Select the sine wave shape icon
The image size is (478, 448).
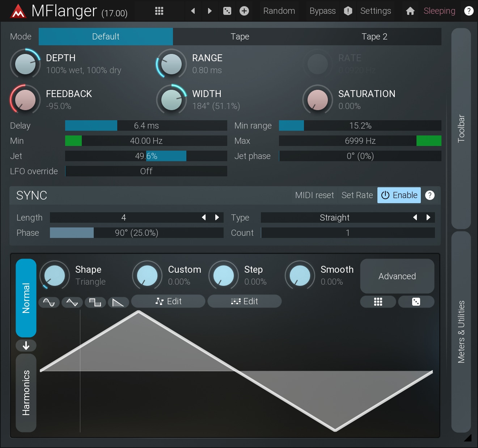pyautogui.click(x=49, y=302)
